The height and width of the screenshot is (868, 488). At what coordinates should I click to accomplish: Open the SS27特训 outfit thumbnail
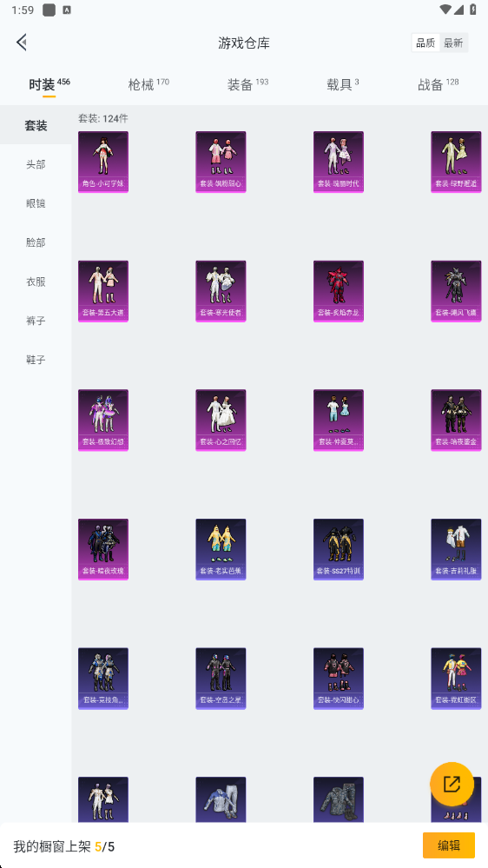point(339,549)
